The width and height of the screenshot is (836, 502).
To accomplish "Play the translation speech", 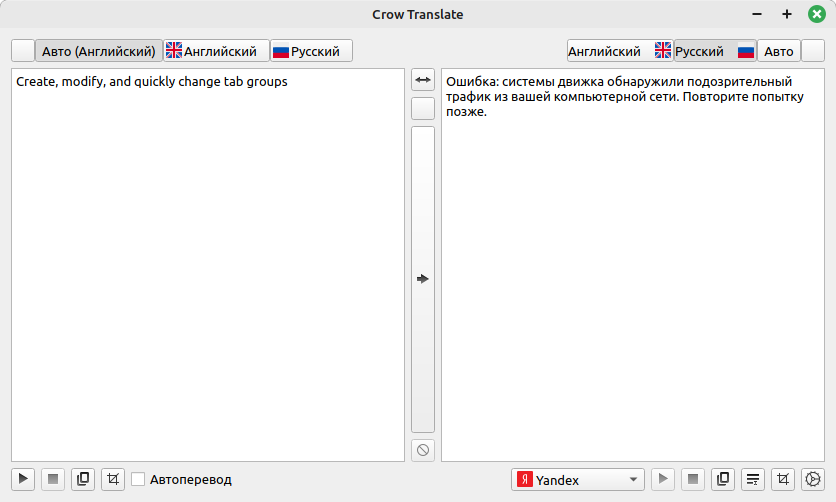I will tap(663, 480).
